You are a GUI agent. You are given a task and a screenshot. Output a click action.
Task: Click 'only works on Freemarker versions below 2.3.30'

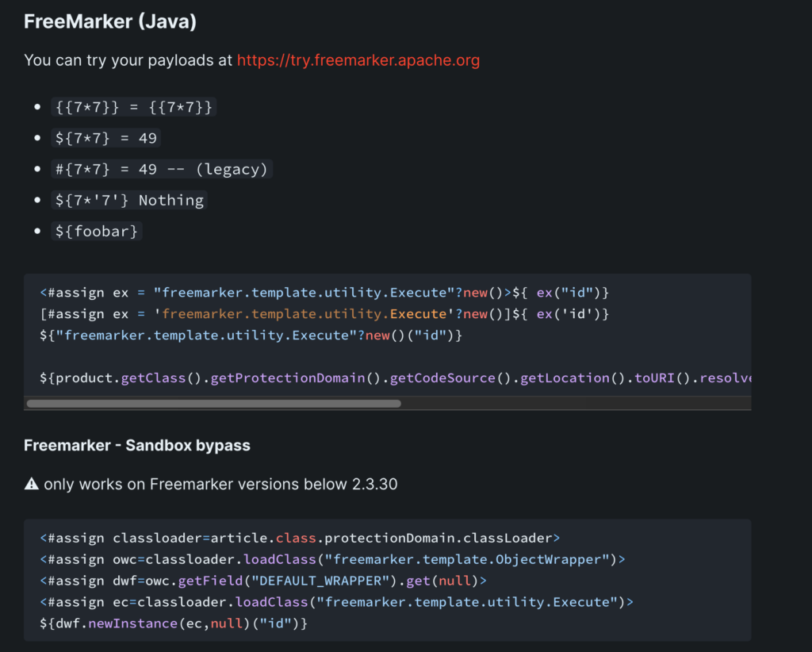(x=220, y=484)
